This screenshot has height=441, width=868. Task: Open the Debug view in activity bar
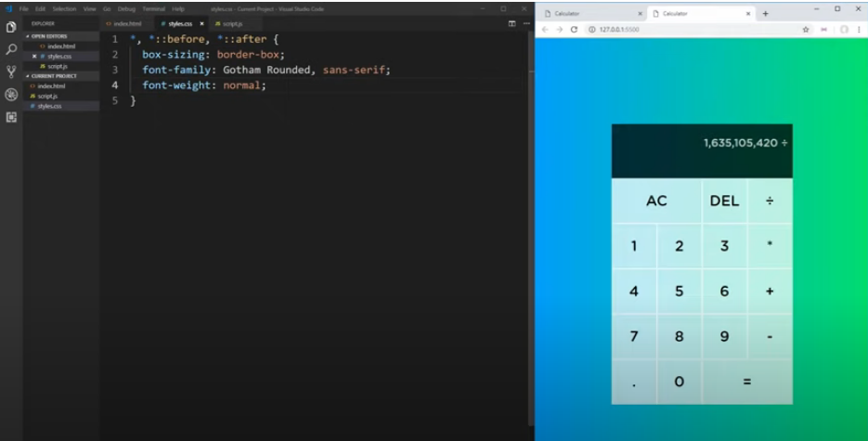pyautogui.click(x=11, y=95)
